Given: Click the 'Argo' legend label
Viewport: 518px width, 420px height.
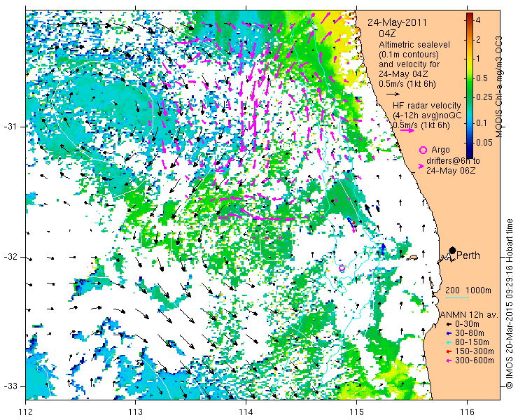Looking at the screenshot, I should tap(440, 150).
